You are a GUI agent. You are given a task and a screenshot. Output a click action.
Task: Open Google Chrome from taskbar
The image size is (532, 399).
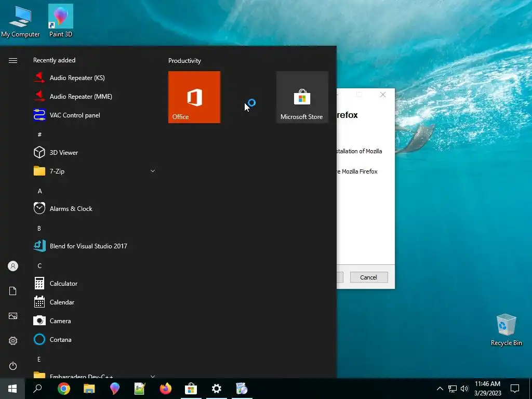coord(63,389)
